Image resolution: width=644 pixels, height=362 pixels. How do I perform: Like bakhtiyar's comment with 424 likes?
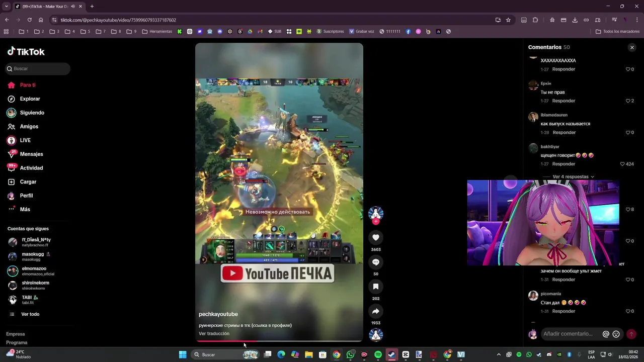pyautogui.click(x=622, y=164)
